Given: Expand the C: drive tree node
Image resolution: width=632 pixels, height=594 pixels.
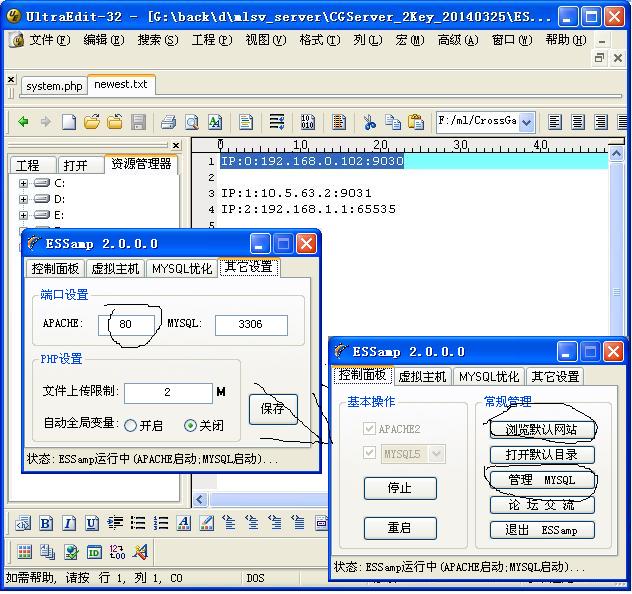Looking at the screenshot, I should point(23,184).
